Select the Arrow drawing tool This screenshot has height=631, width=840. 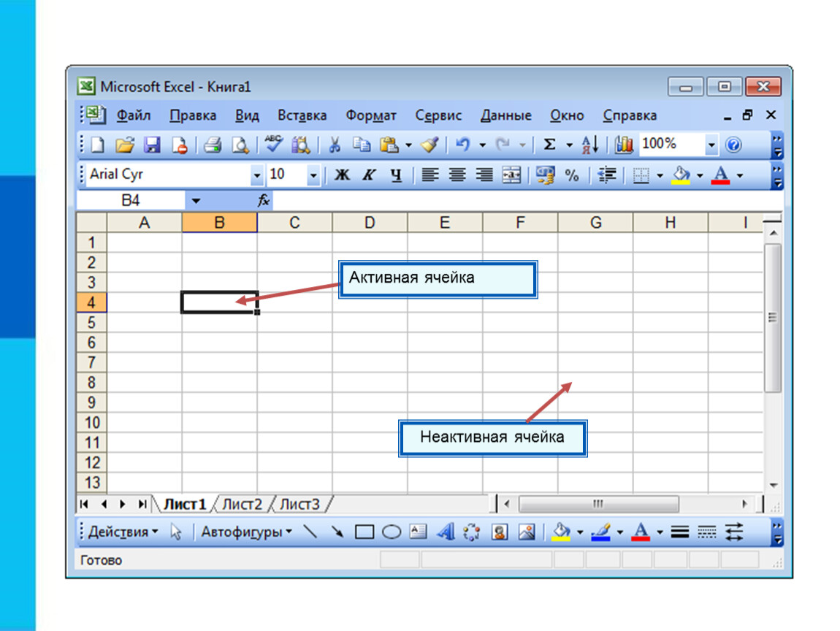pos(337,532)
